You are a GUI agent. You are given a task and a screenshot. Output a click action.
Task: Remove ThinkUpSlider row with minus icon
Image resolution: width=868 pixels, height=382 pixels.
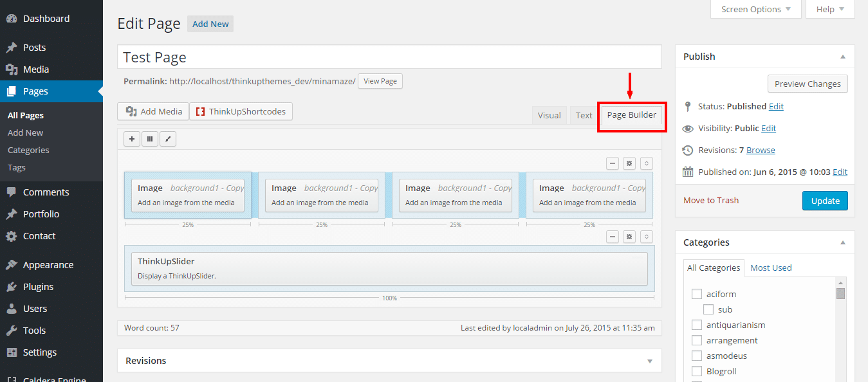(613, 237)
